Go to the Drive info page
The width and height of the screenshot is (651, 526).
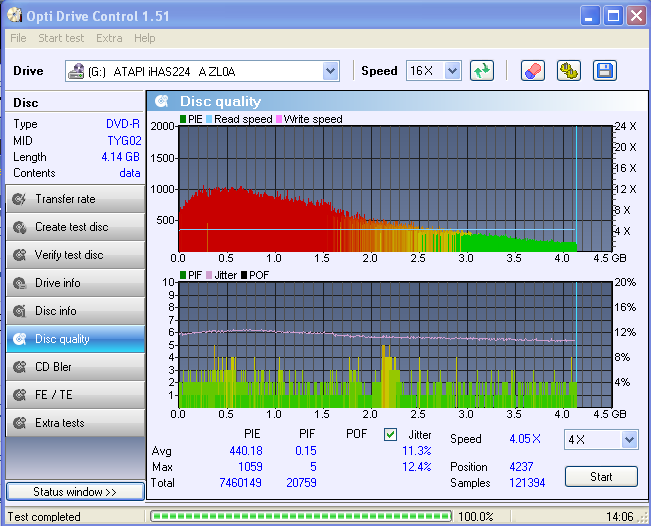coord(75,283)
